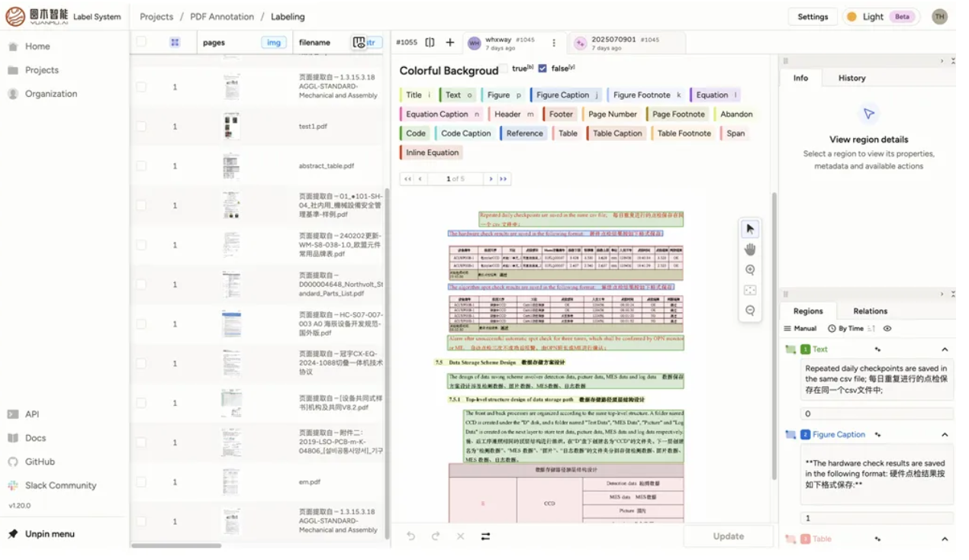Click the zoom in magnifier icon
Image resolution: width=969 pixels, height=560 pixels.
point(750,270)
